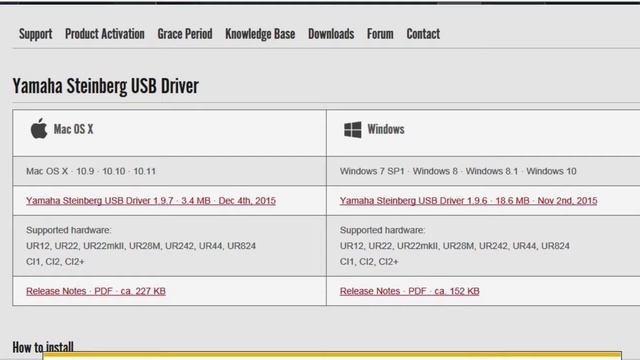Select the 'Windows 7 SP1 · Windows 8' compatibility text
640x360 pixels.
pos(458,171)
